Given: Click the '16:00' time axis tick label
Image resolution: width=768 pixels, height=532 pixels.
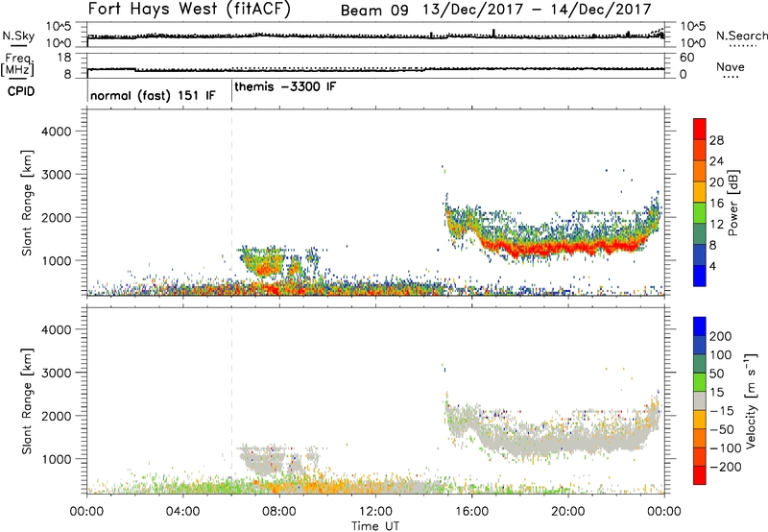Looking at the screenshot, I should (x=471, y=512).
